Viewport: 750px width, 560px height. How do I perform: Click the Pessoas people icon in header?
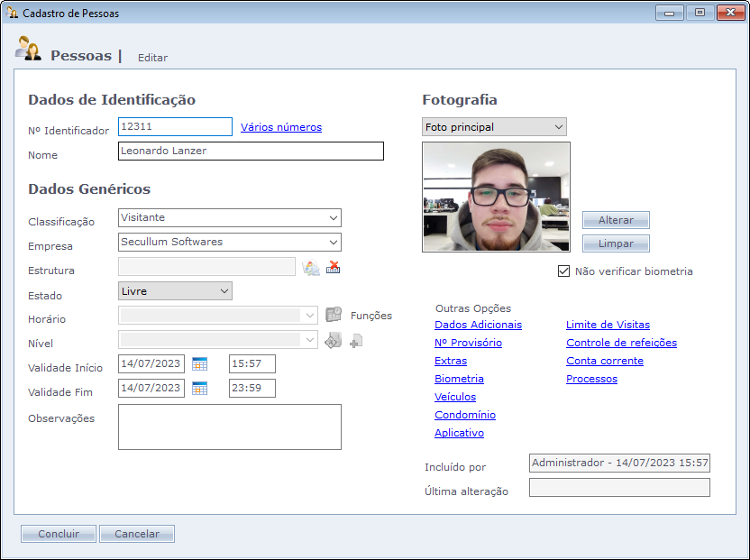(x=28, y=50)
